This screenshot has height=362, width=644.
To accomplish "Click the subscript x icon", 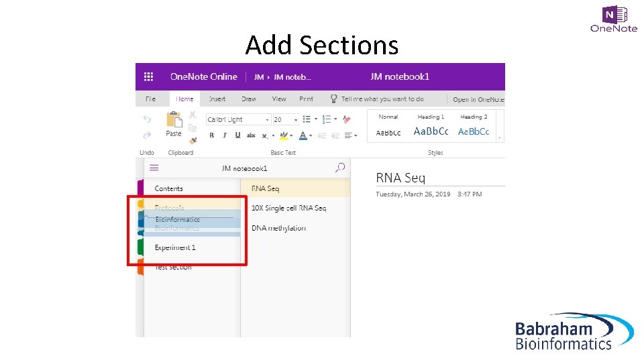I will pyautogui.click(x=264, y=135).
